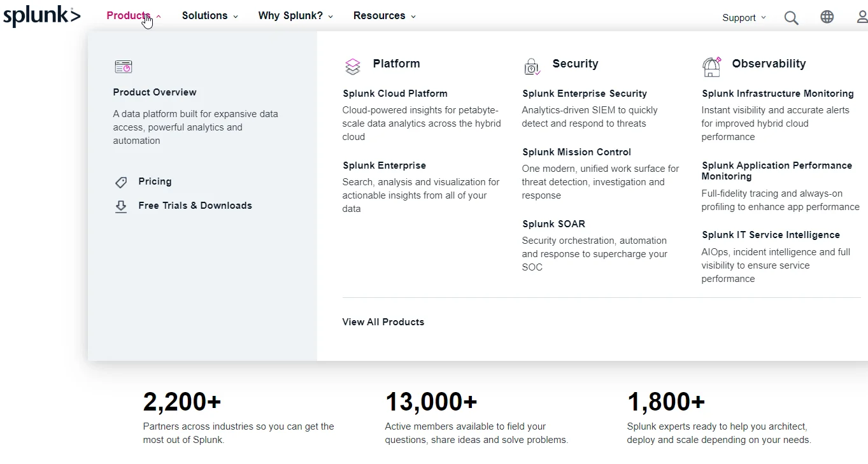Screen dimensions: 868x464
Task: Click 'Partners across industries' text
Action: [238, 433]
